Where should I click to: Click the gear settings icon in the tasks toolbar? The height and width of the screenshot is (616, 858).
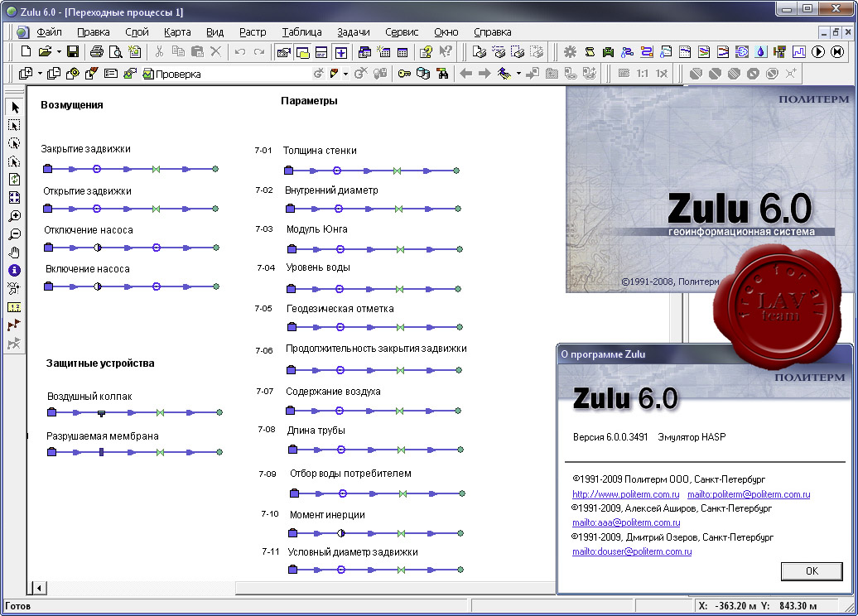pos(570,52)
